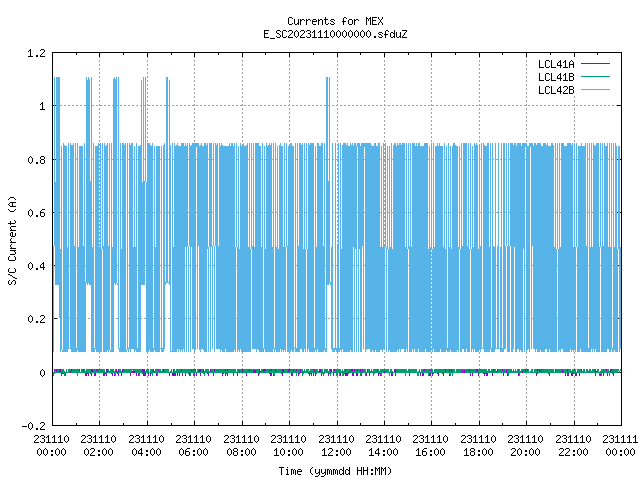Click the x-axis tick 231110 08:00
The width and height of the screenshot is (640, 480).
pyautogui.click(x=241, y=446)
